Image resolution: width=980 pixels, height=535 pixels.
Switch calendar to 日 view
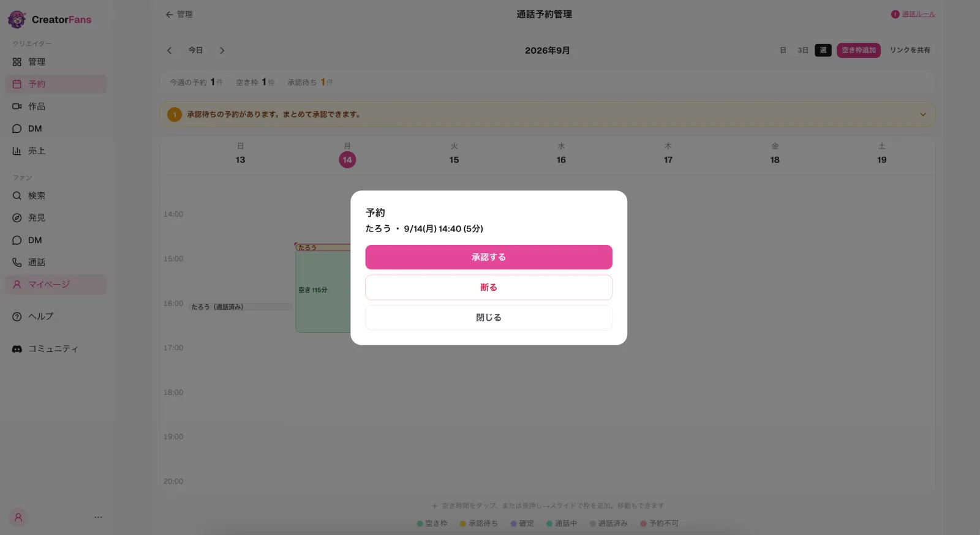point(783,50)
